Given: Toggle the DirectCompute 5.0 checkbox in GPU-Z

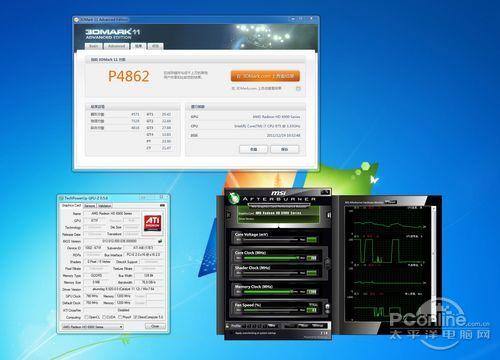Looking at the screenshot, I should (x=135, y=317).
